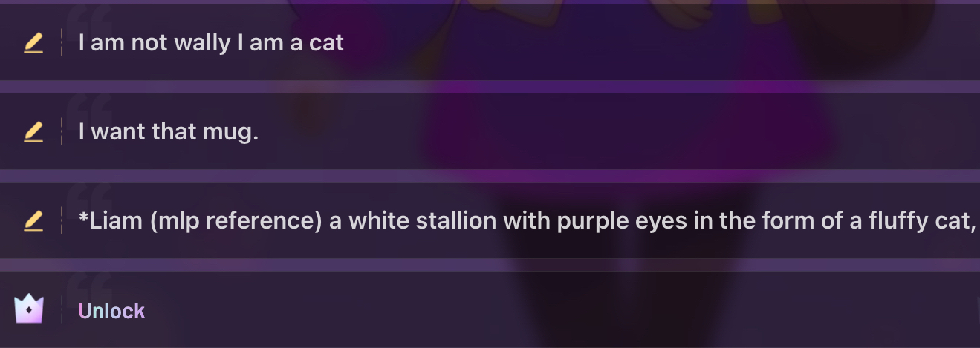Click the premium crown icon
Screen dimensions: 980x348
29,309
